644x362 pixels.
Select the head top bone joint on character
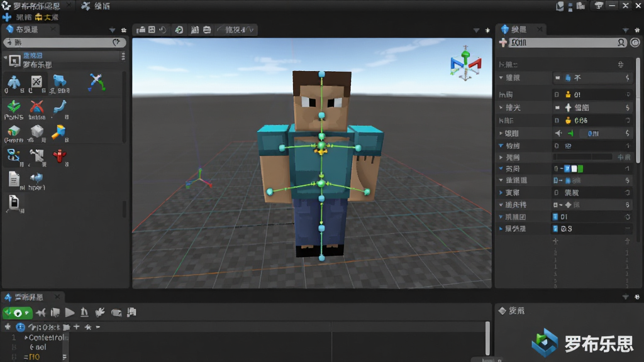pos(321,74)
